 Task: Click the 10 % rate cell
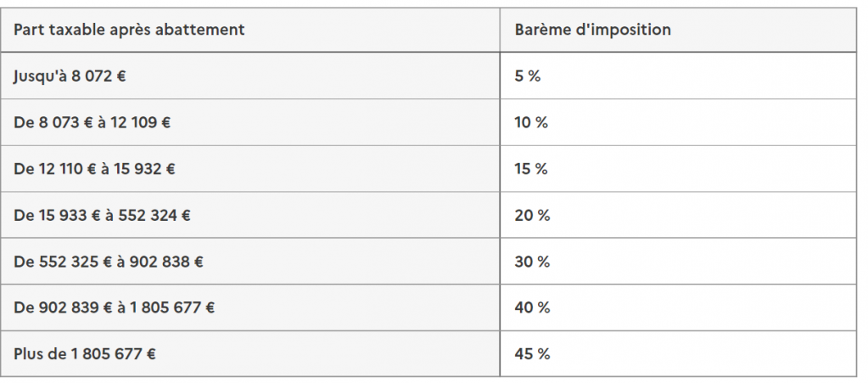tap(678, 122)
